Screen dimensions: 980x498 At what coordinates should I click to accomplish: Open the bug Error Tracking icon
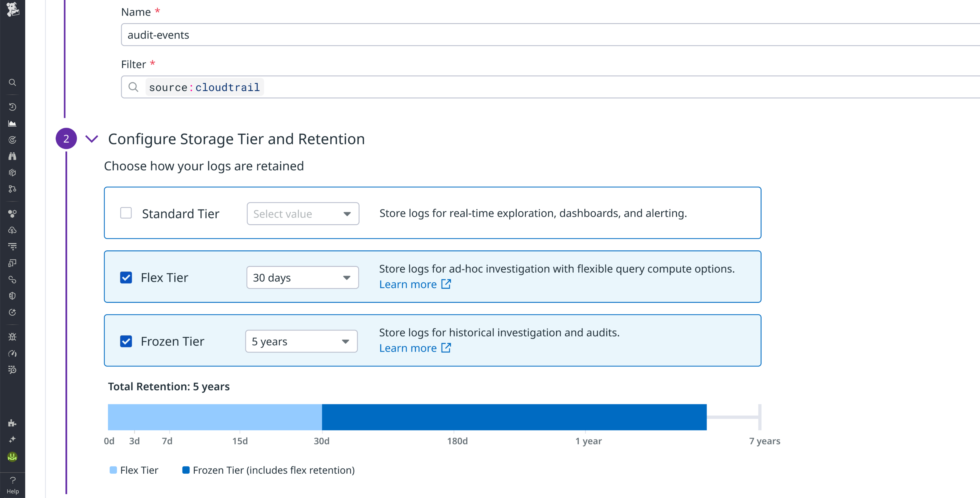point(13,337)
